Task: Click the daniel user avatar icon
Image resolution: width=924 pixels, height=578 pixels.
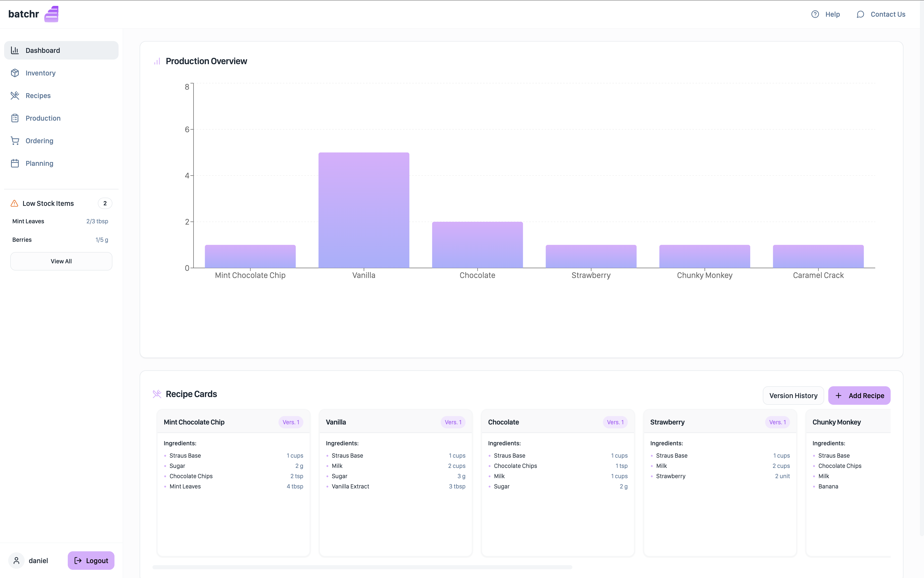Action: click(16, 560)
